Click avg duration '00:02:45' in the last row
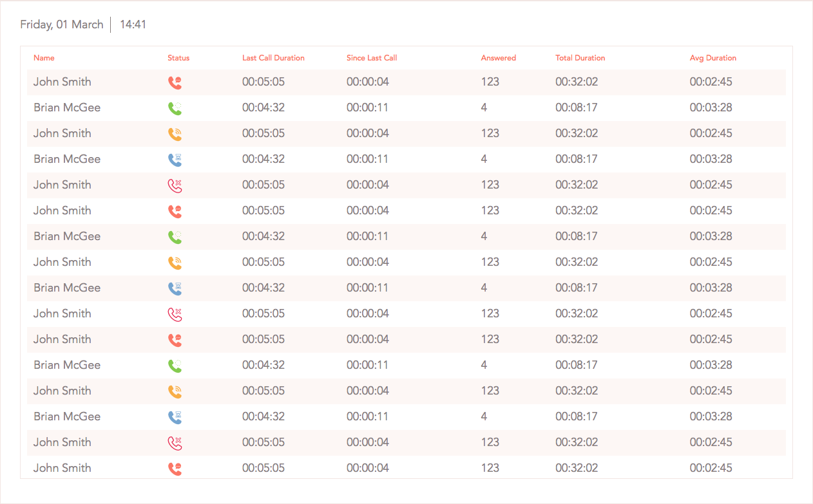 click(x=711, y=468)
